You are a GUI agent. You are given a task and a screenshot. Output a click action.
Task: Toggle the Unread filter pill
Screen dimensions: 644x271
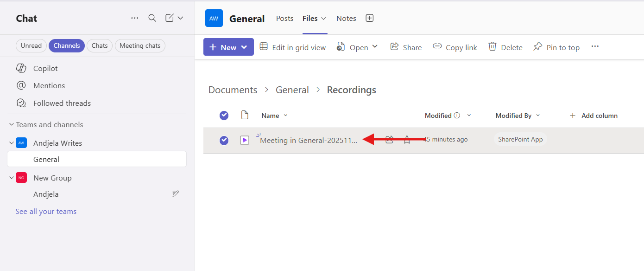click(31, 45)
